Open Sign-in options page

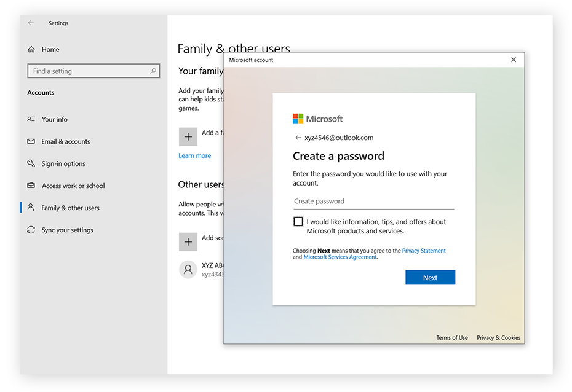63,163
